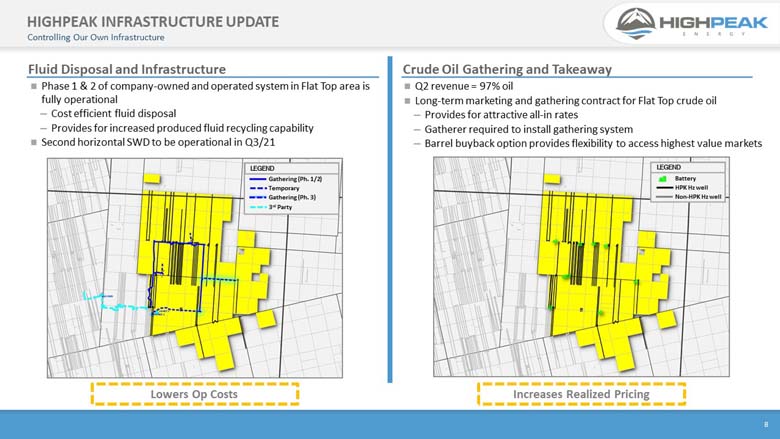
Task: Click the 'Cost efficient fluid disposal' bullet
Action: (113, 113)
